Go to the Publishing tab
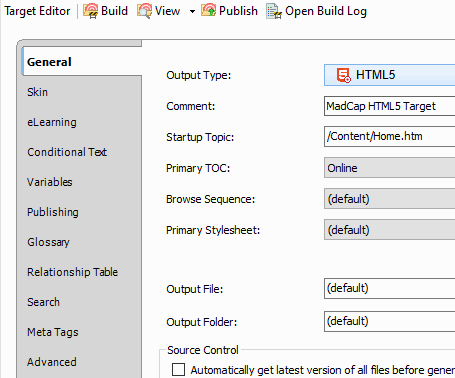This screenshot has height=378, width=455. coord(53,212)
